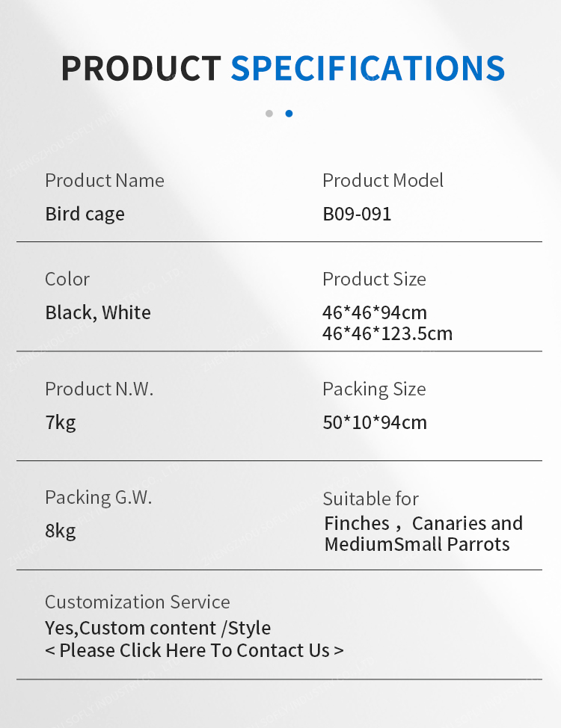The height and width of the screenshot is (728, 561).
Task: Click the blue SPECIFICATIONS heading word
Action: pyautogui.click(x=368, y=68)
